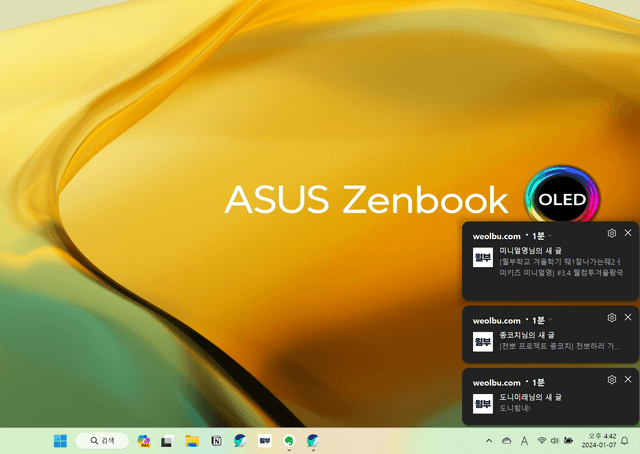640x454 pixels.
Task: Click 월부 logo in the 미니멀영 notification
Action: [483, 257]
